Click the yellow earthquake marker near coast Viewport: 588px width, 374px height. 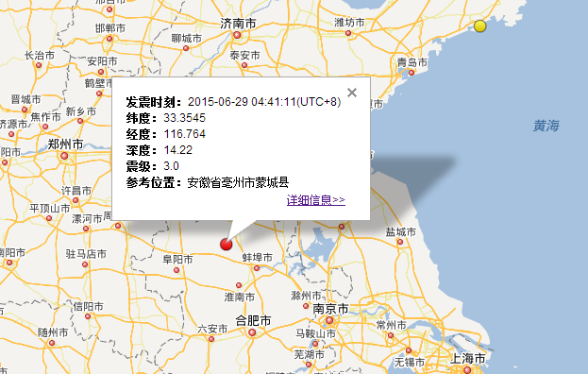pyautogui.click(x=479, y=25)
